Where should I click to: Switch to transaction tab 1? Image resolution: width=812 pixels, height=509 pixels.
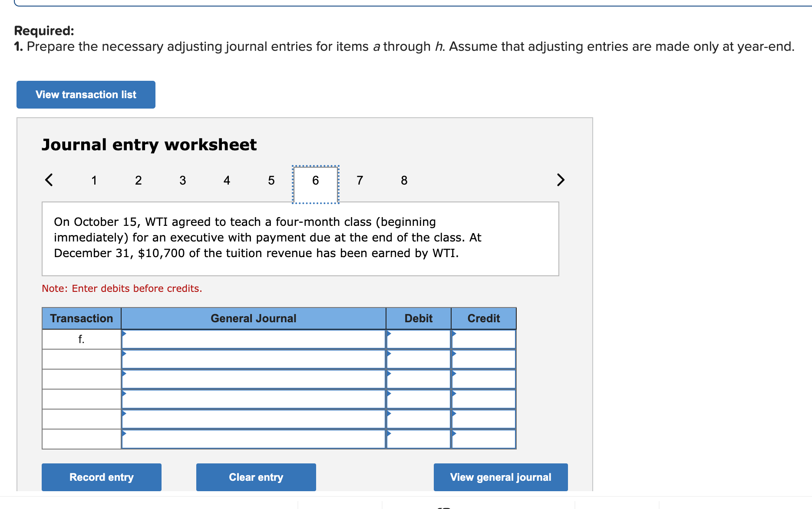coord(94,180)
